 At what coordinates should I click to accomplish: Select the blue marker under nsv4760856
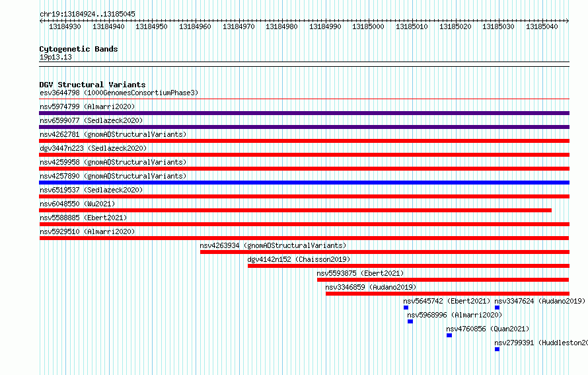[449, 335]
